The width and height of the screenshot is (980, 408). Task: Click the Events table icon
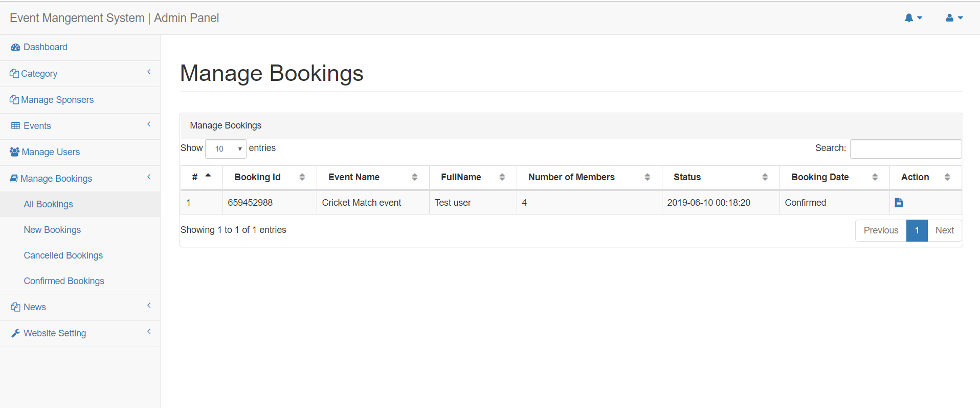click(15, 126)
